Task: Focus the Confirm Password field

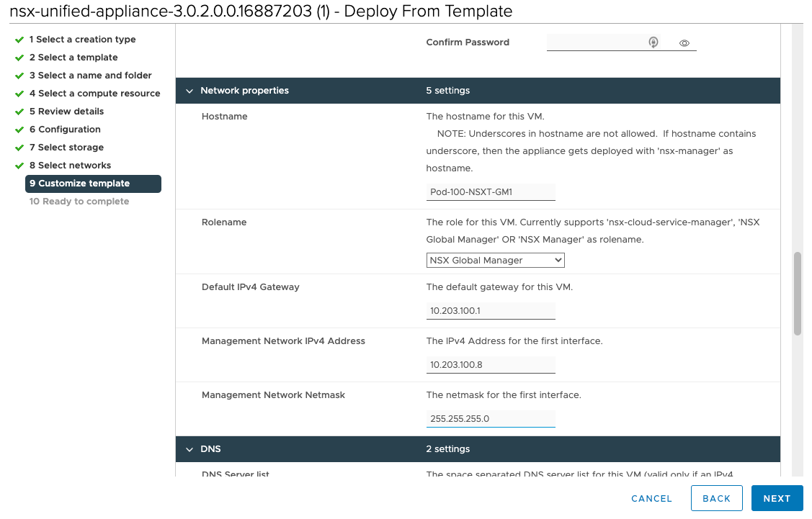Action: (x=594, y=42)
